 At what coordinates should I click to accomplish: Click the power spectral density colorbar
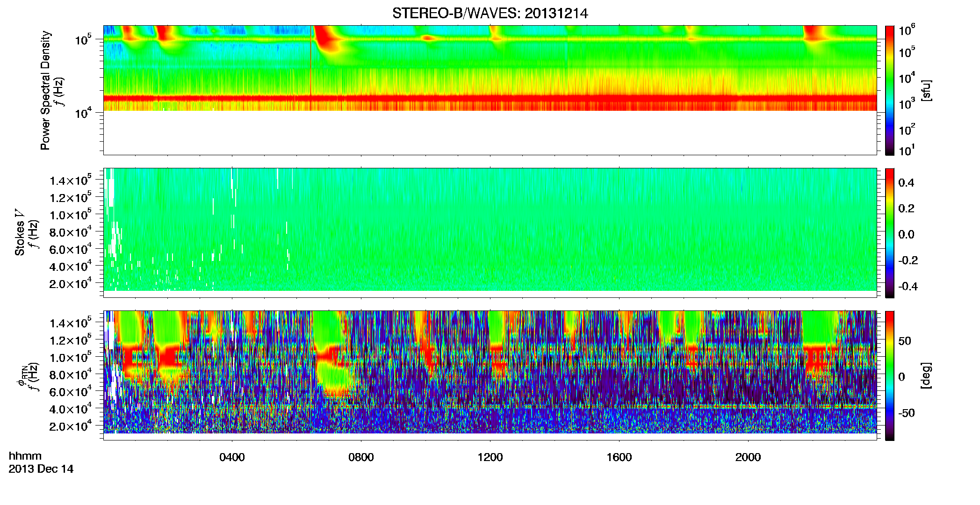(890, 90)
